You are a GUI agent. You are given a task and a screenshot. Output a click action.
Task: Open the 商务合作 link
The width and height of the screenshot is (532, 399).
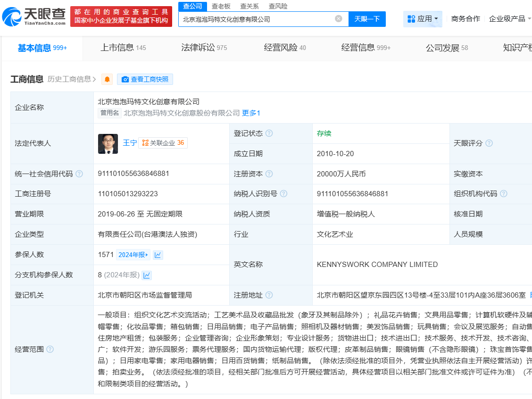[x=465, y=19]
